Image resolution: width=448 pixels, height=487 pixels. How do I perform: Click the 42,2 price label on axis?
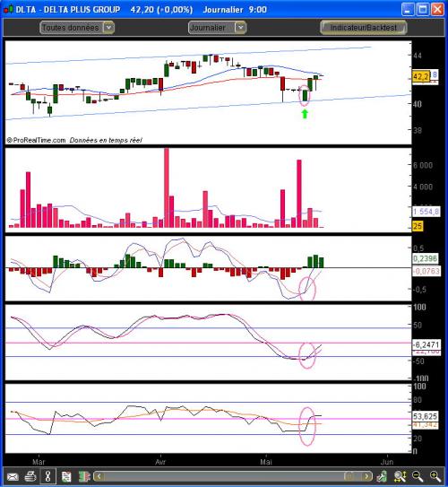[421, 76]
